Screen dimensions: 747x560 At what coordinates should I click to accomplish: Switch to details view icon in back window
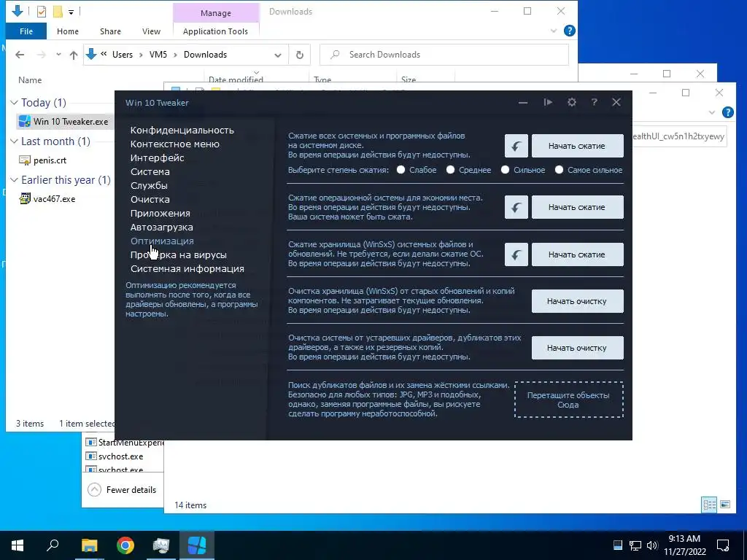point(709,505)
